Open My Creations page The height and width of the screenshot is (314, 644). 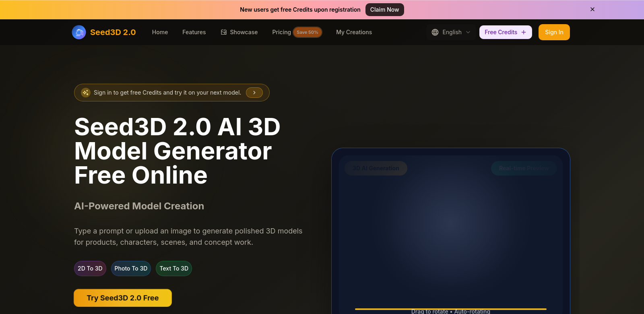pos(354,32)
